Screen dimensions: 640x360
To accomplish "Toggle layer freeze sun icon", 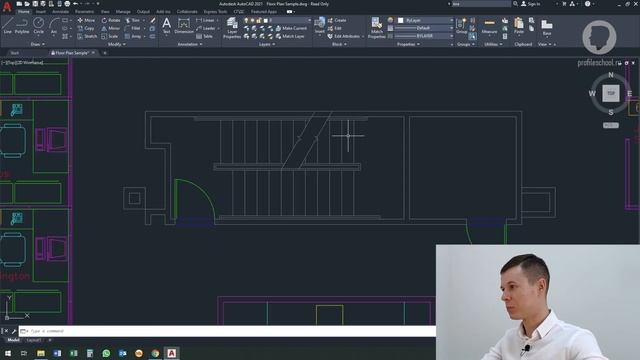I will (x=252, y=20).
